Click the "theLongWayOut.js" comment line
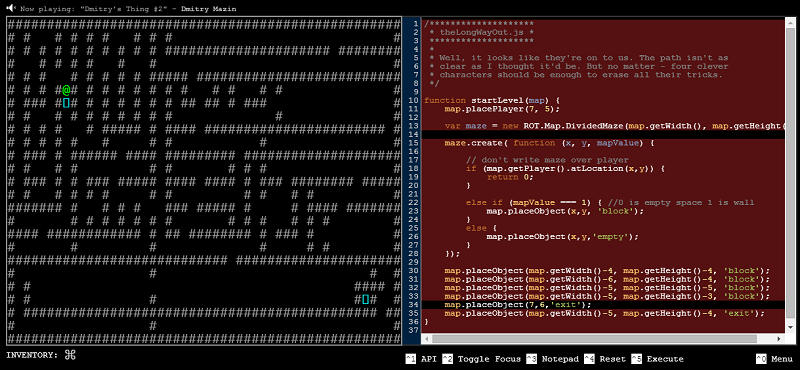Image resolution: width=800 pixels, height=370 pixels. pos(483,32)
